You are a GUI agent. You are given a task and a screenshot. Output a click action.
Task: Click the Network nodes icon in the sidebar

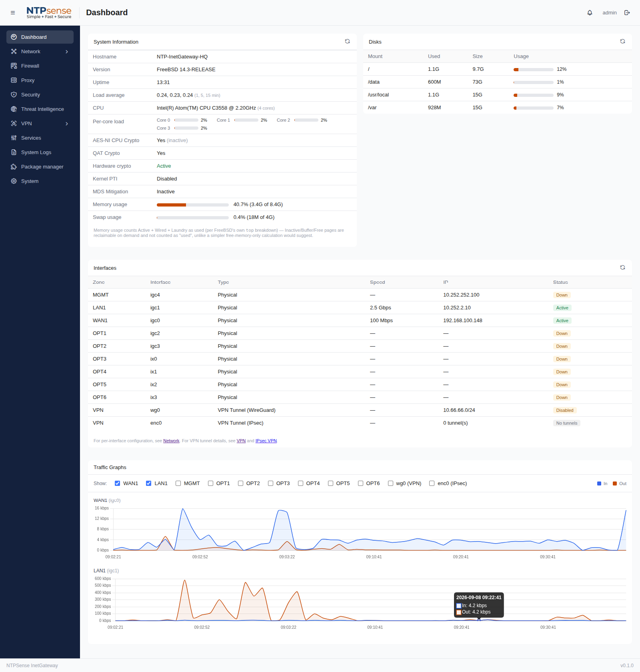coord(14,51)
